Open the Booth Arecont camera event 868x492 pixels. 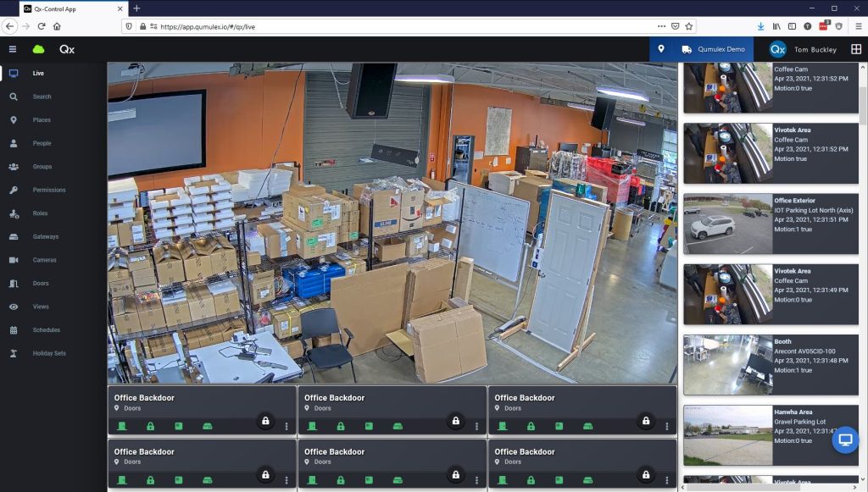pyautogui.click(x=770, y=364)
